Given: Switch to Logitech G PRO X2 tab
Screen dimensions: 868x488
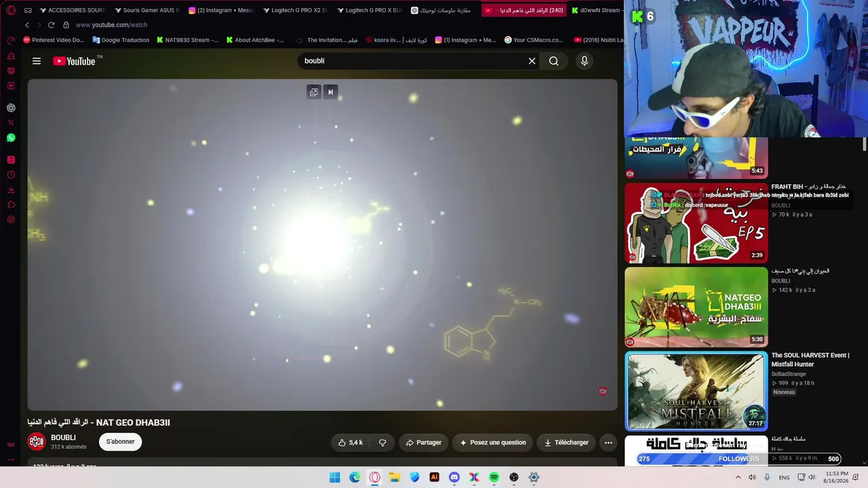Looking at the screenshot, I should point(295,10).
